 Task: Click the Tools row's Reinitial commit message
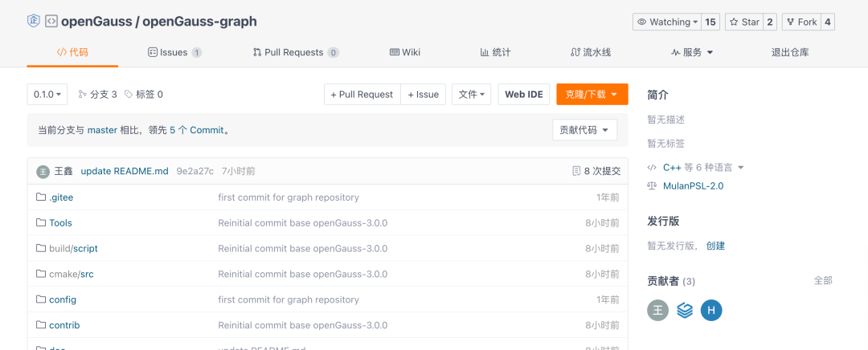click(303, 223)
